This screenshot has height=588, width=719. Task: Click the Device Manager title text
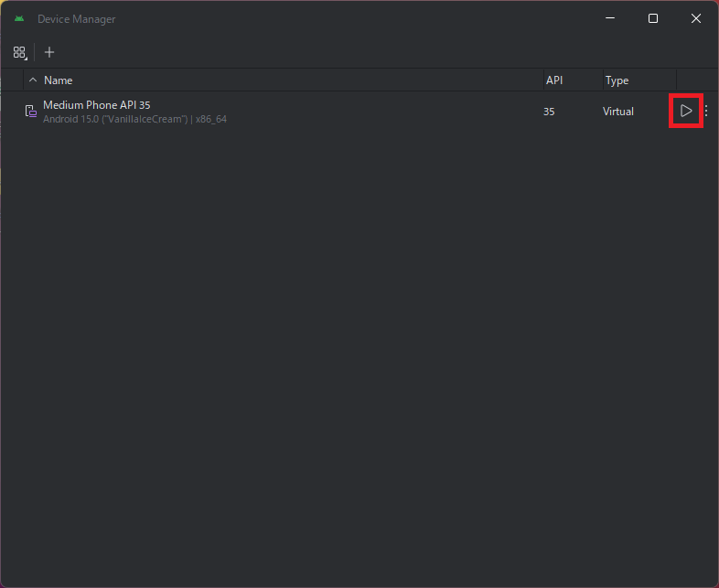(x=77, y=19)
